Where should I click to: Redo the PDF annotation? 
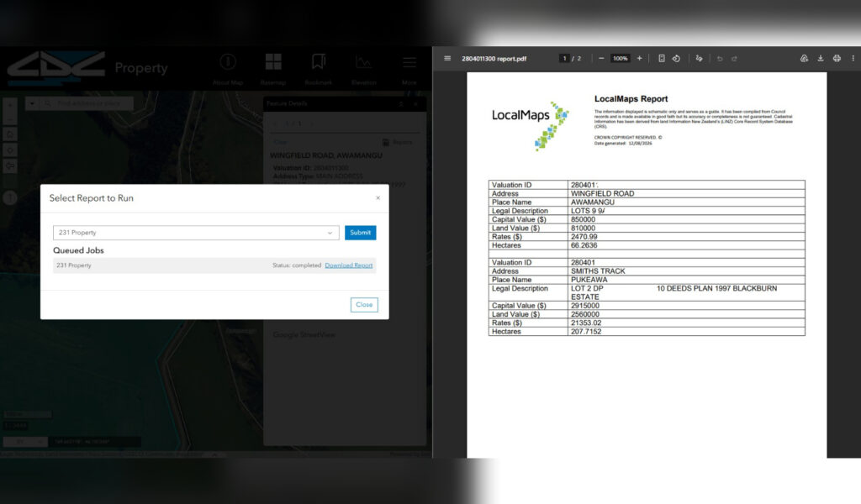pos(734,58)
